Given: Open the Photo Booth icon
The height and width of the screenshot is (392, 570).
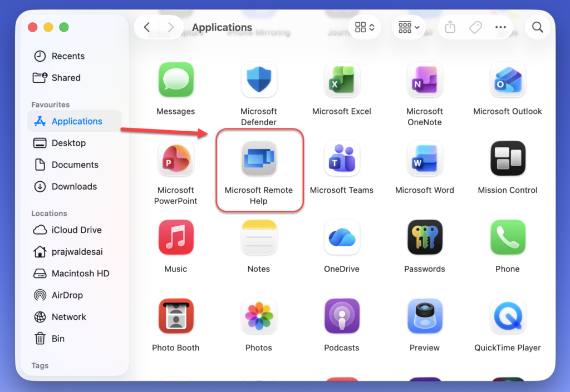Looking at the screenshot, I should point(176,316).
